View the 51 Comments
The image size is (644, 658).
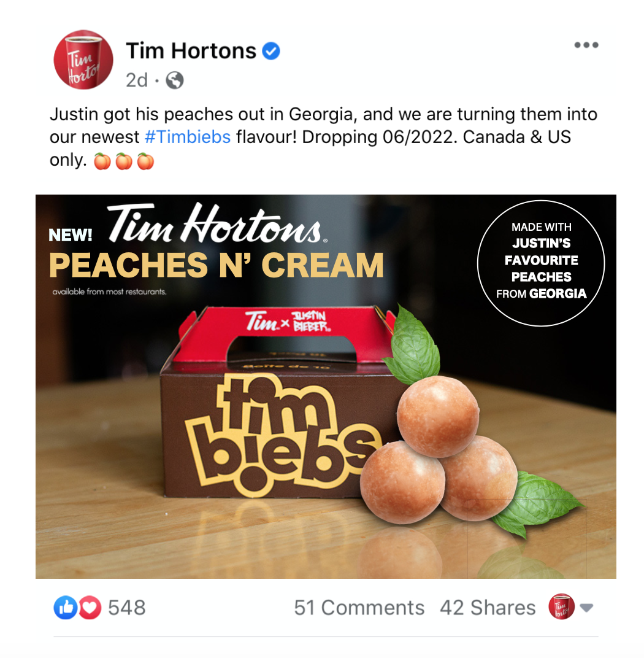[359, 608]
